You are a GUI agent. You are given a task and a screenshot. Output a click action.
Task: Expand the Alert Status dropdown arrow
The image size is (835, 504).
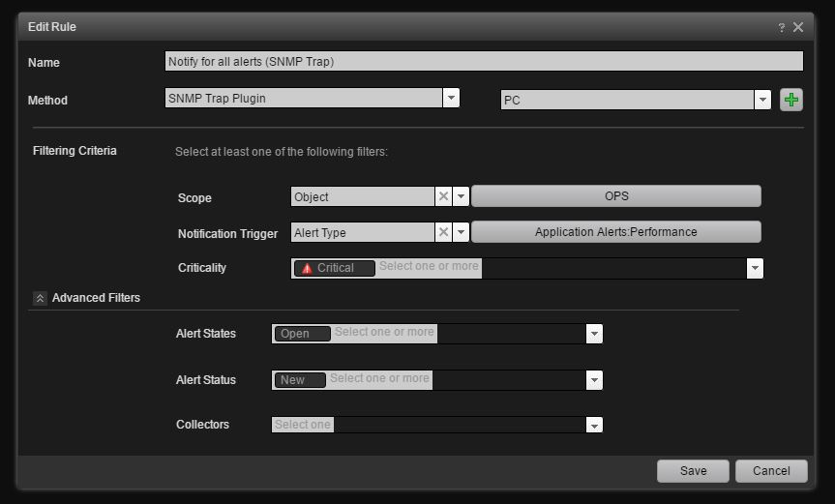click(594, 380)
